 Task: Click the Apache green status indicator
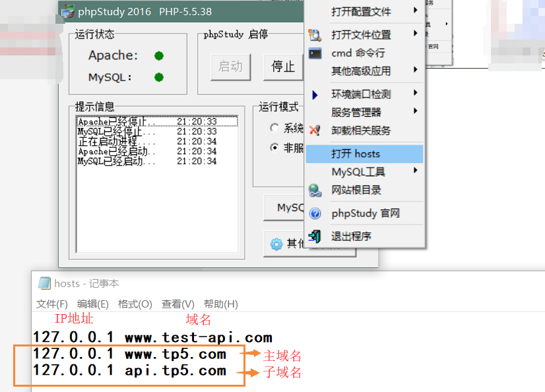pyautogui.click(x=159, y=55)
